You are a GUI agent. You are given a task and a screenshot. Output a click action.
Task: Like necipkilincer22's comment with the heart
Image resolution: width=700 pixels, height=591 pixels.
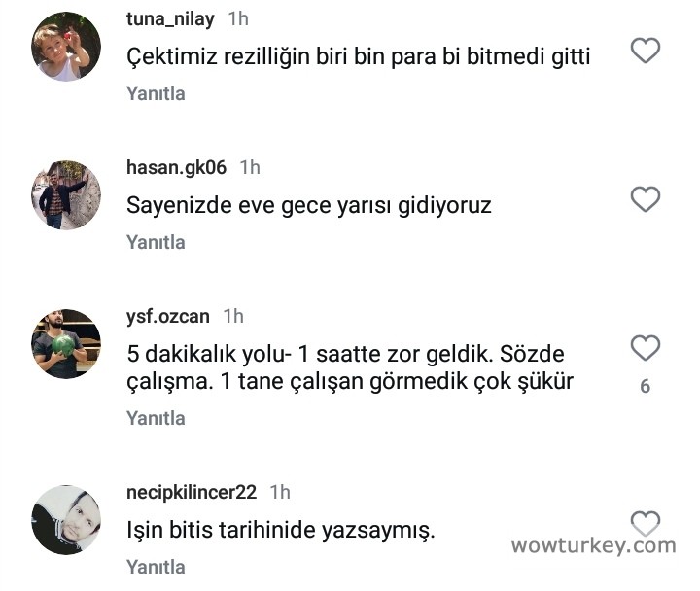point(646,523)
